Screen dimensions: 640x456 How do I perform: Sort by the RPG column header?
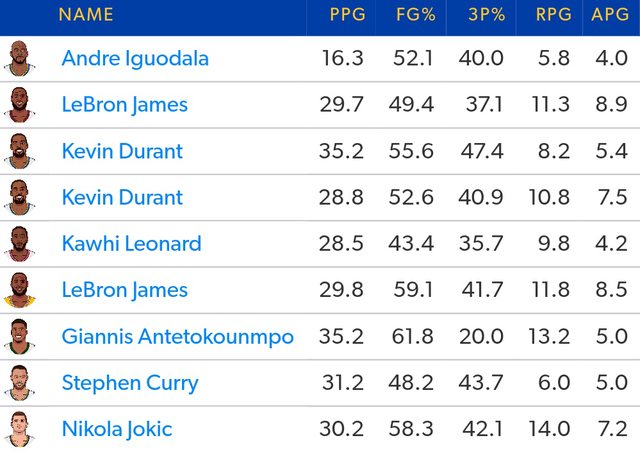(x=553, y=15)
